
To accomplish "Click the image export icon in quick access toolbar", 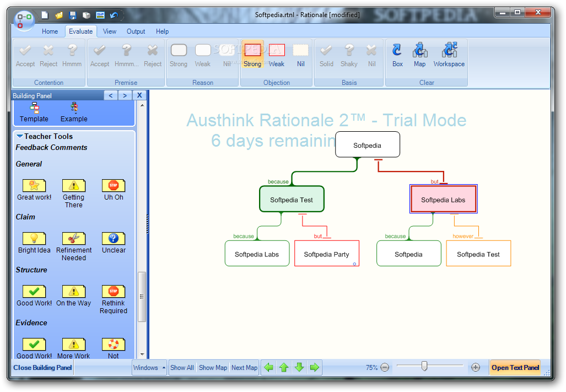I will pos(100,15).
